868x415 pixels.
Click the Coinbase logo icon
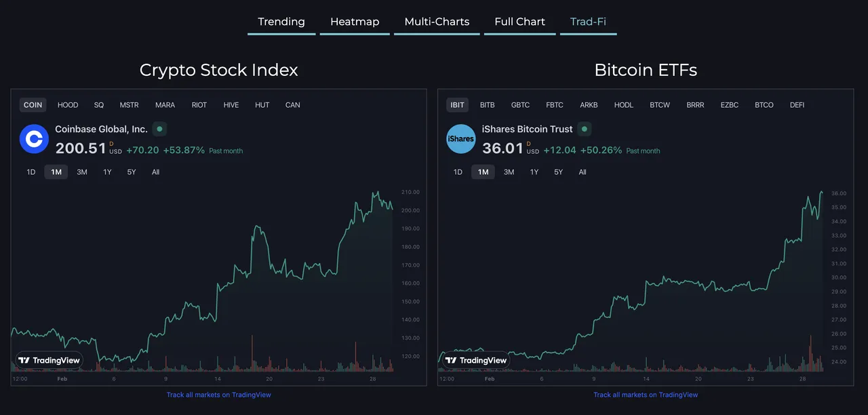pos(33,139)
